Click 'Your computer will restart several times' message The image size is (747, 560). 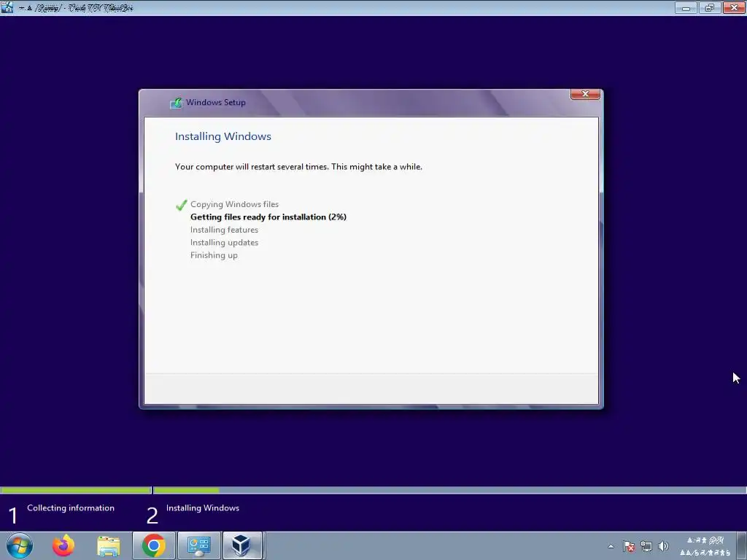coord(298,167)
